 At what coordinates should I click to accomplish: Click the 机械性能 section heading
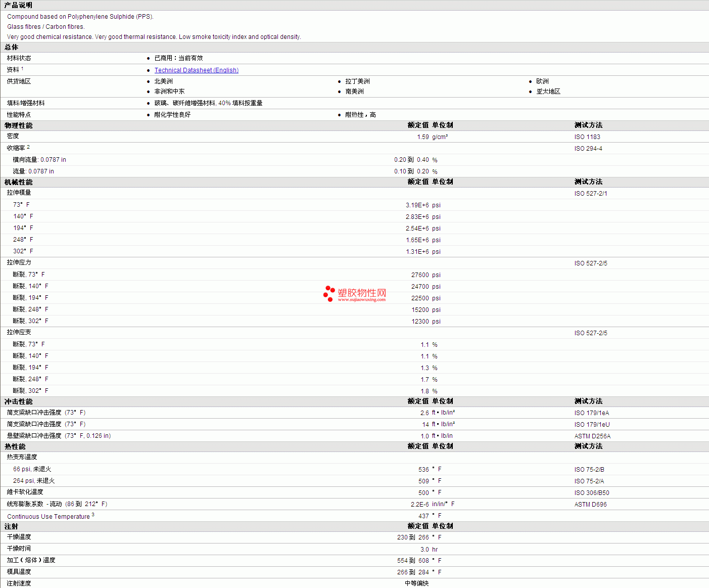18,182
